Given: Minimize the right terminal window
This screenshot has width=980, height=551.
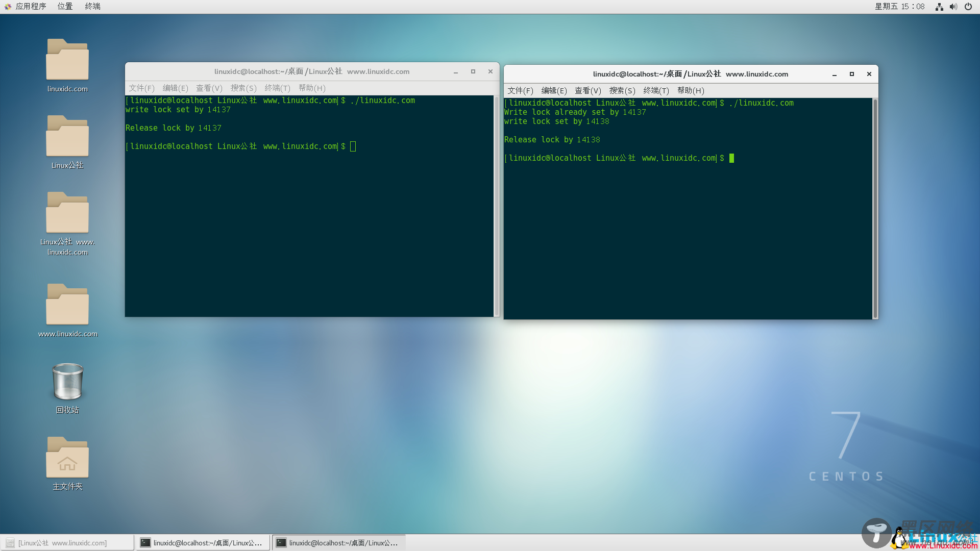Looking at the screenshot, I should (x=835, y=74).
